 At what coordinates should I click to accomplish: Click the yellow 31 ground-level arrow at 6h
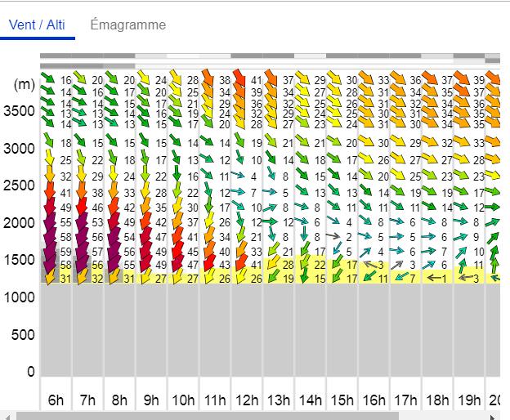click(50, 277)
